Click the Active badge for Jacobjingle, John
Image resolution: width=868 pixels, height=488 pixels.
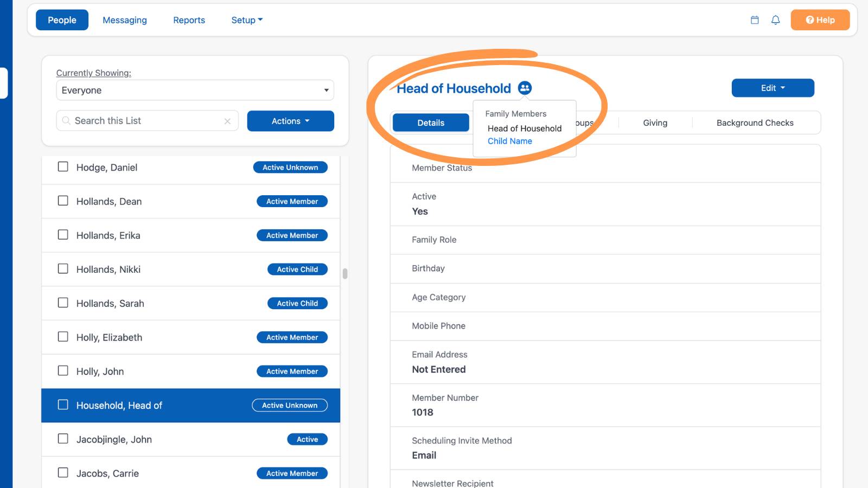[x=307, y=439]
